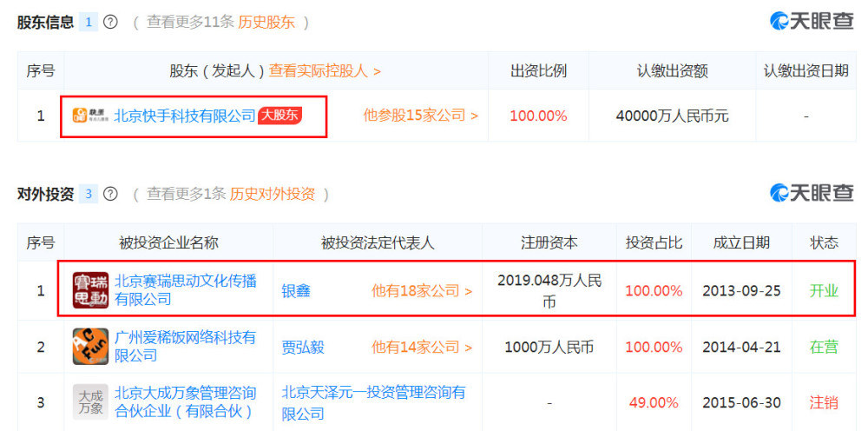
Task: Open 赛瑞思动 company logo thumbnail
Action: pyautogui.click(x=91, y=289)
